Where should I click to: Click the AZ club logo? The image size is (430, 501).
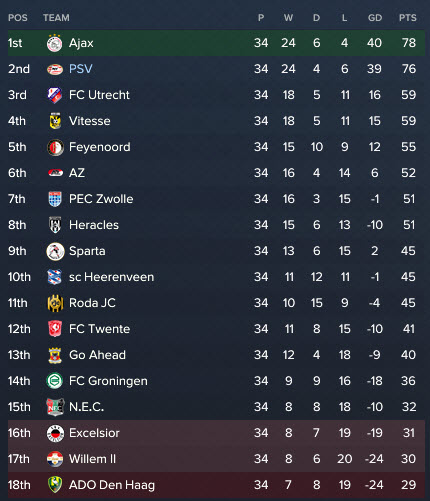point(55,173)
